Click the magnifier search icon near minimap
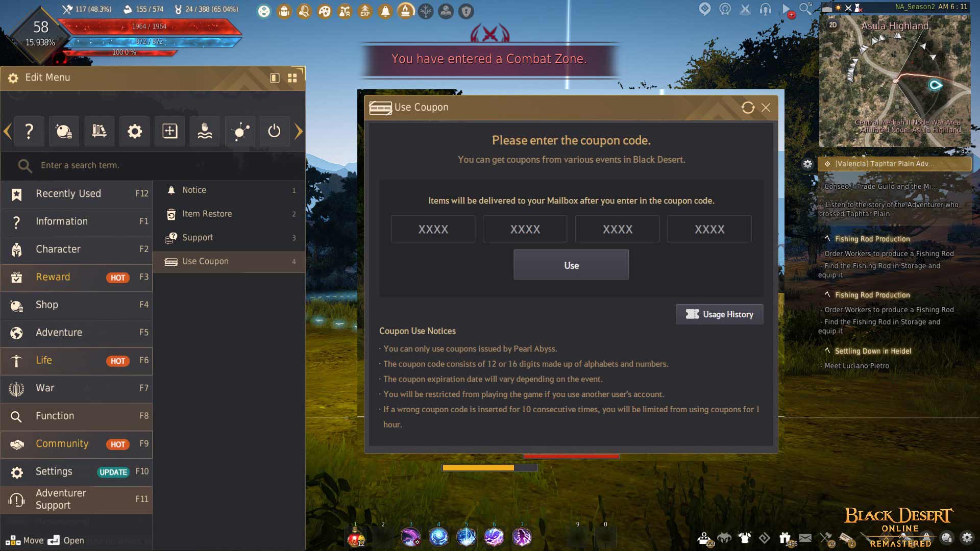The height and width of the screenshot is (551, 980). [x=805, y=9]
